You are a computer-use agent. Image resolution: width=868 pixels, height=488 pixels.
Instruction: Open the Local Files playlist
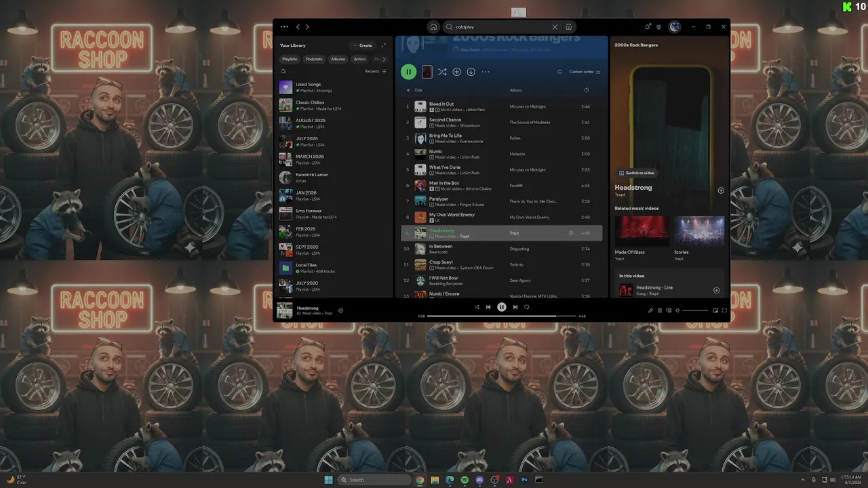click(334, 268)
